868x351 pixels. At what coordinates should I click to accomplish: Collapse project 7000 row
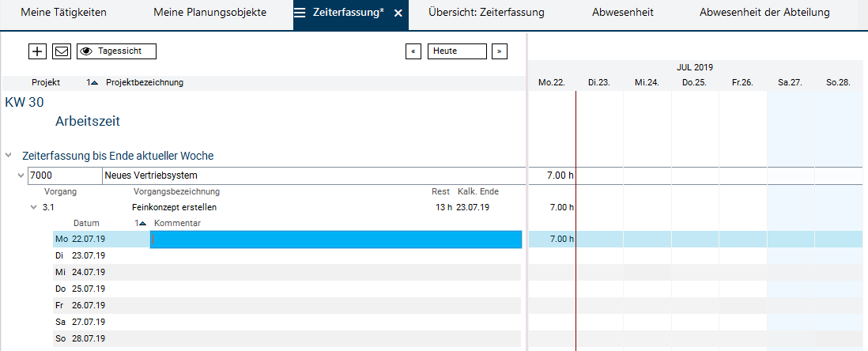click(21, 175)
